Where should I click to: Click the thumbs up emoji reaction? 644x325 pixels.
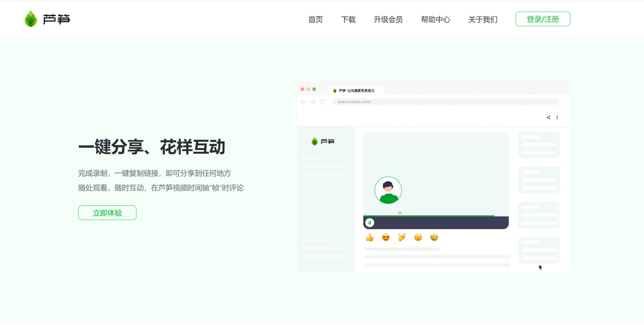370,237
